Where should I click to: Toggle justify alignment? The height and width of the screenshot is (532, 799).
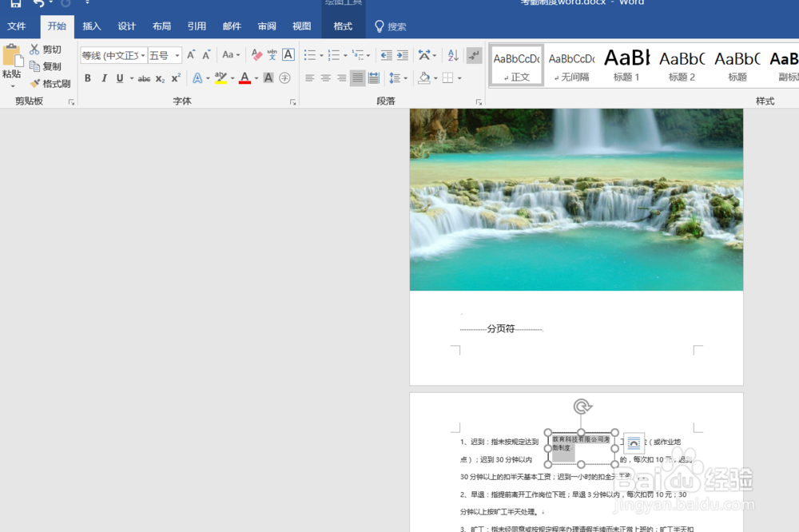click(358, 78)
